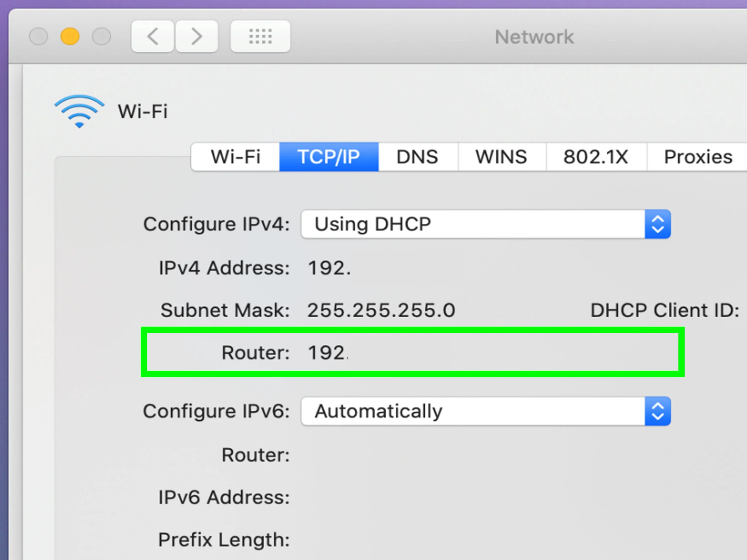Open the Configure IPv4 dropdown
Viewport: 747px width, 560px height.
click(486, 224)
